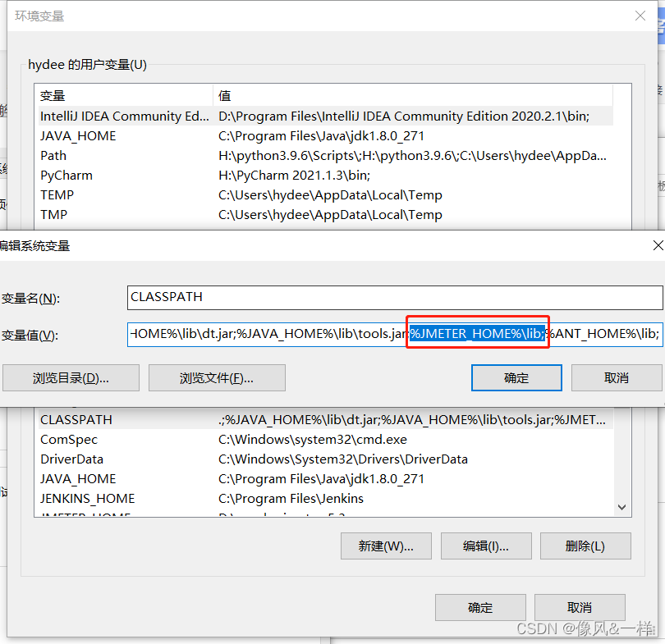Select the DriverData system variable

(x=325, y=459)
